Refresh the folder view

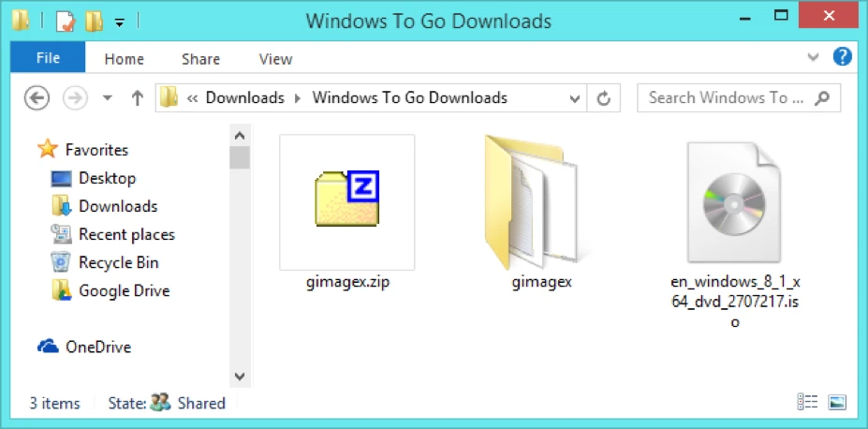coord(603,98)
